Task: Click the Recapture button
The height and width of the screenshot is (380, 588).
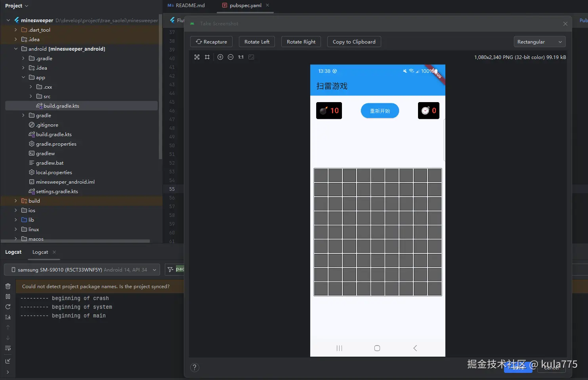Action: pos(212,42)
